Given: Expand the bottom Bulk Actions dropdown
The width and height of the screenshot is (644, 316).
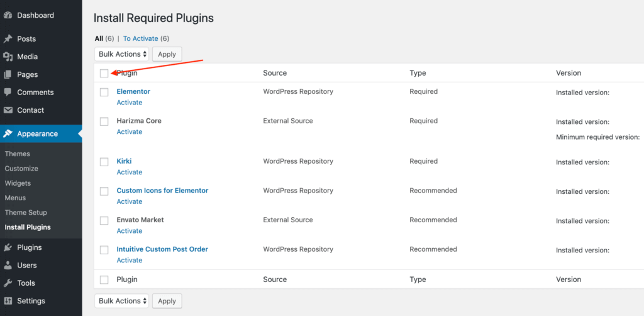Looking at the screenshot, I should coord(122,301).
